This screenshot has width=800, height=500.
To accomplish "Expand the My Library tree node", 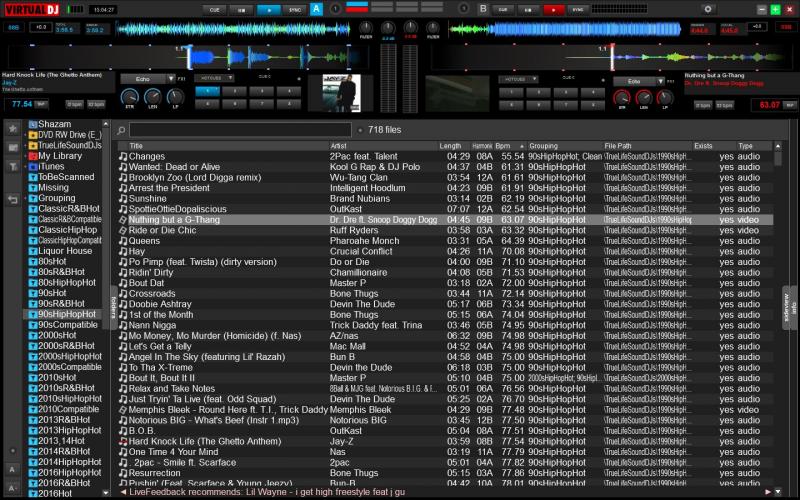I will [26, 156].
